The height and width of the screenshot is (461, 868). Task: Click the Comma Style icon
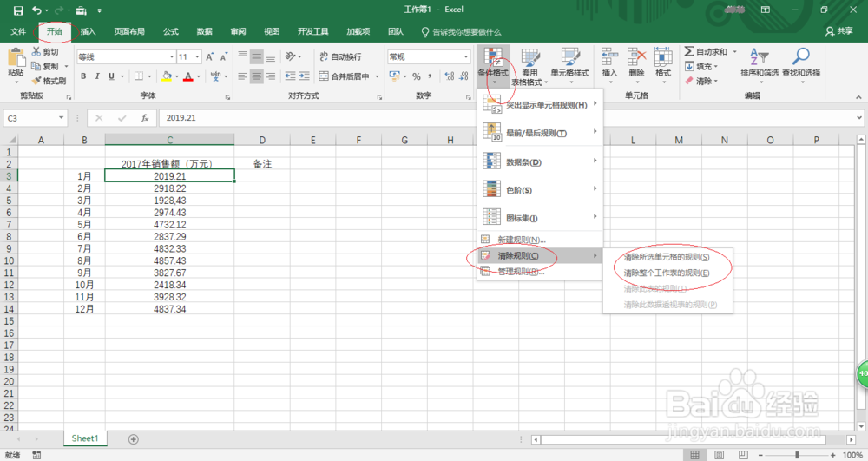(x=430, y=76)
